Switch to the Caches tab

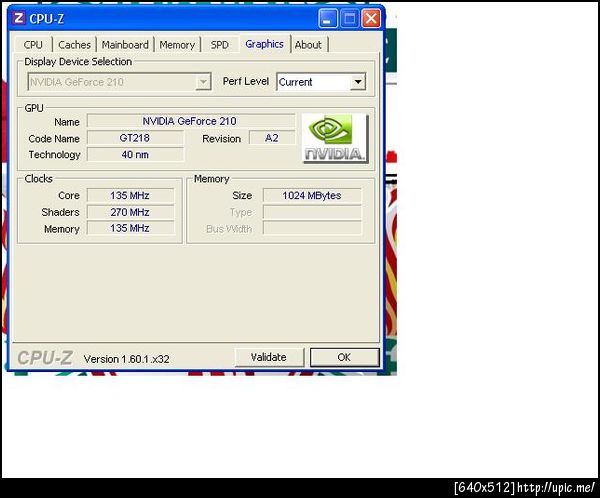[x=74, y=45]
